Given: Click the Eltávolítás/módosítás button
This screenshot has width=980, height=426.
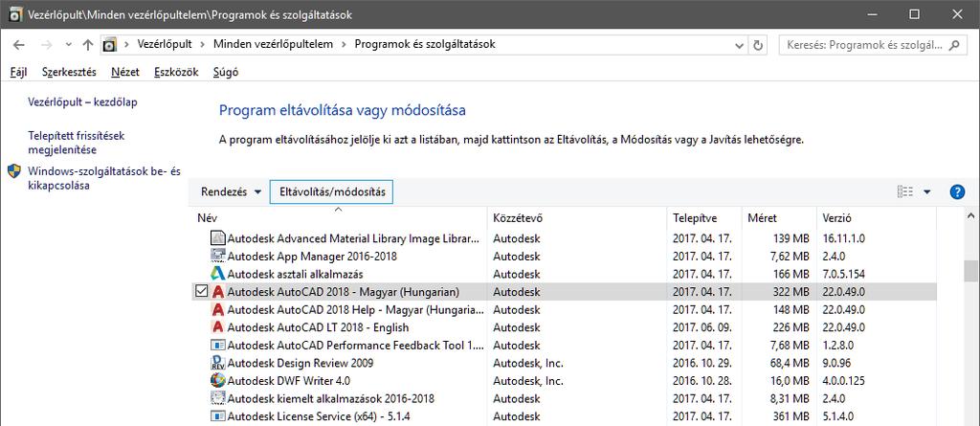Looking at the screenshot, I should [332, 192].
